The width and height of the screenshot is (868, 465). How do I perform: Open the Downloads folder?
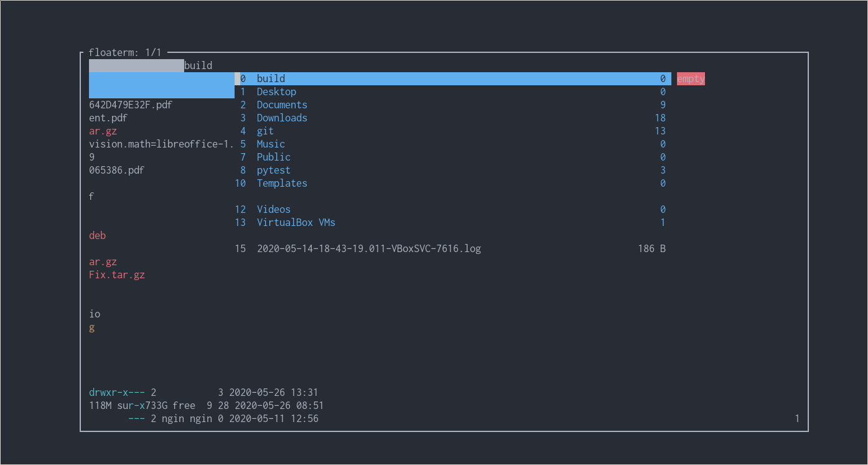(281, 118)
